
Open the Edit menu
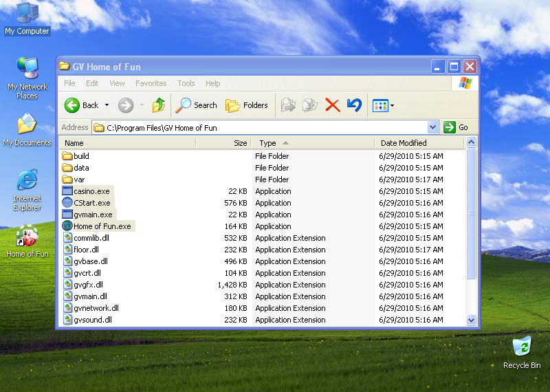(x=92, y=83)
